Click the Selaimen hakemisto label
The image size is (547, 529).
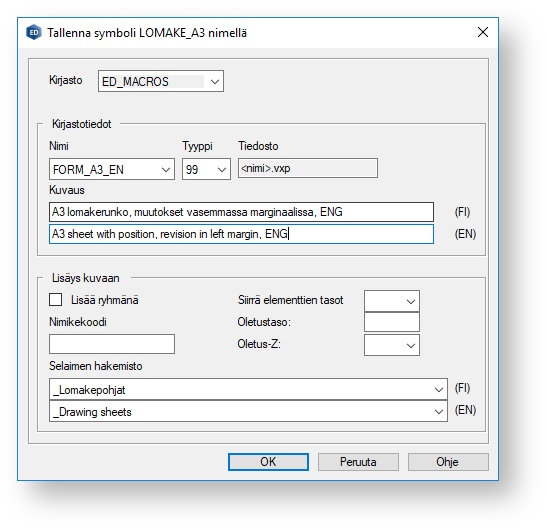(96, 366)
